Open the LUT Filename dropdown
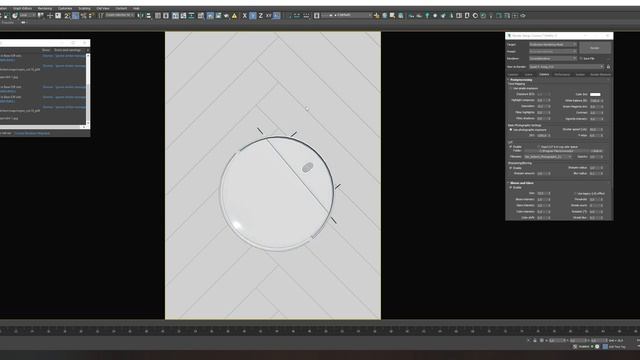 click(x=548, y=157)
